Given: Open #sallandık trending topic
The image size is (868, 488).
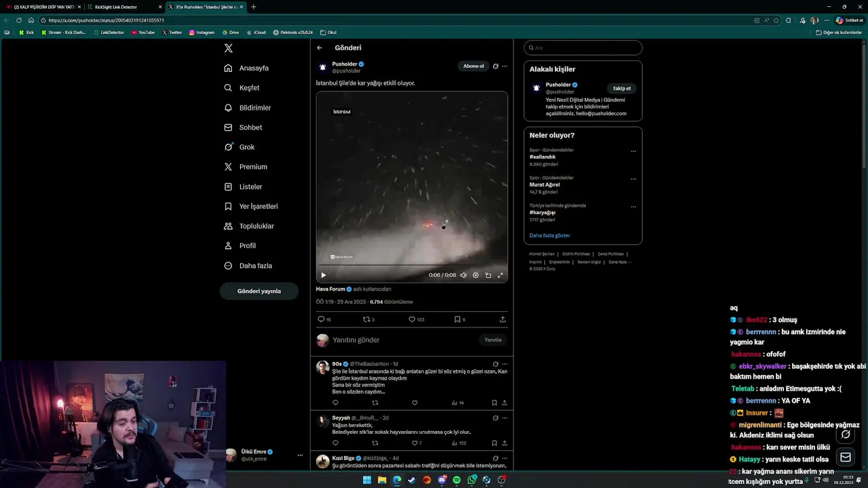Looking at the screenshot, I should [542, 157].
